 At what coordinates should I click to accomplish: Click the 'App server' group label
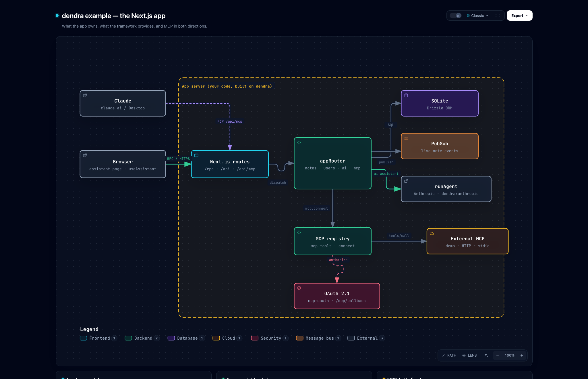[x=227, y=86]
